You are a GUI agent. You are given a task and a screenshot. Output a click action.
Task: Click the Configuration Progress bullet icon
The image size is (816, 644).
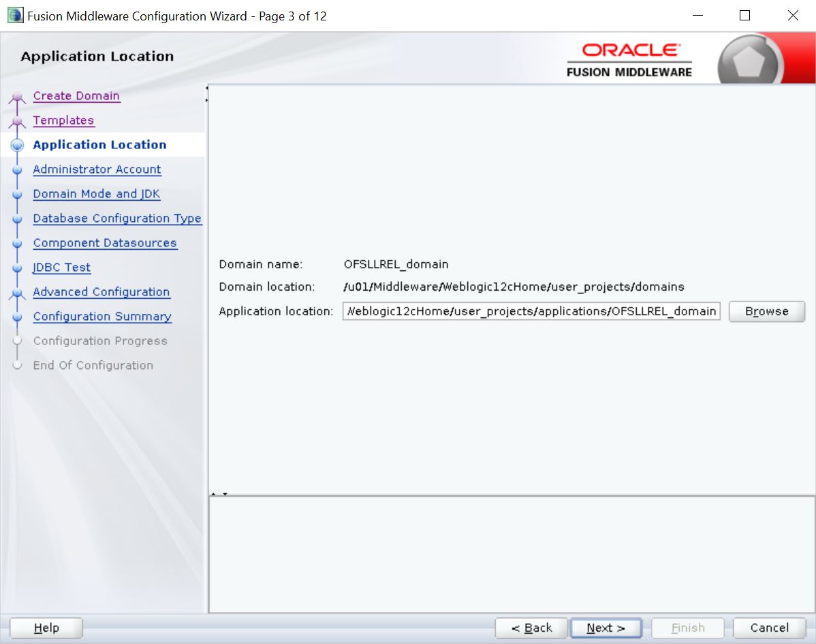(x=17, y=341)
